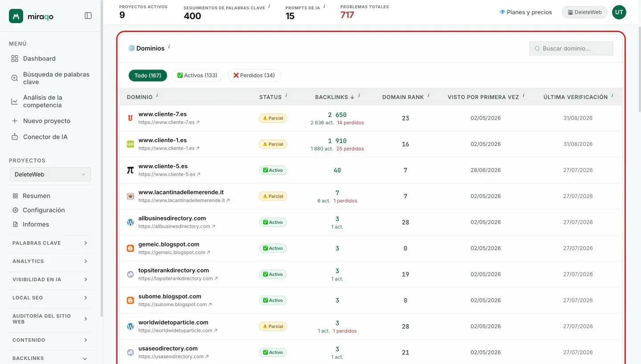Select the Todo (167) filter tab
Screen dimensions: 641x364
[x=148, y=75]
